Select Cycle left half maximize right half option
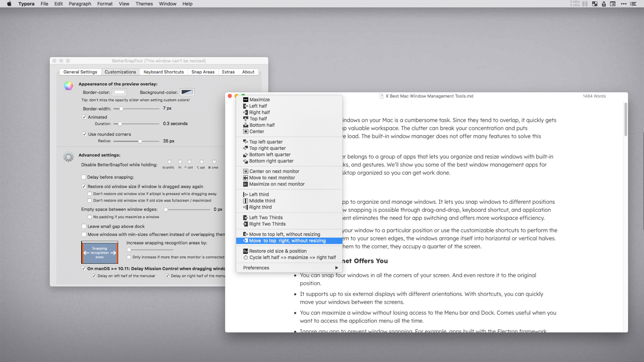 [x=289, y=257]
